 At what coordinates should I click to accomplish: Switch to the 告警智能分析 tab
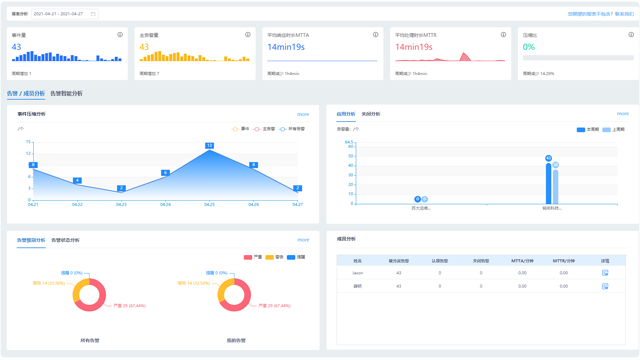67,93
